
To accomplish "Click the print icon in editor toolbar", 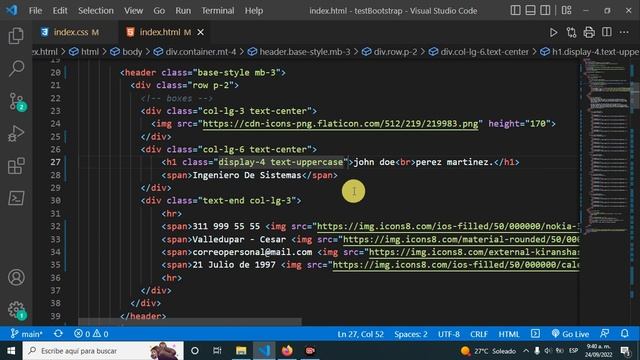I will [589, 32].
